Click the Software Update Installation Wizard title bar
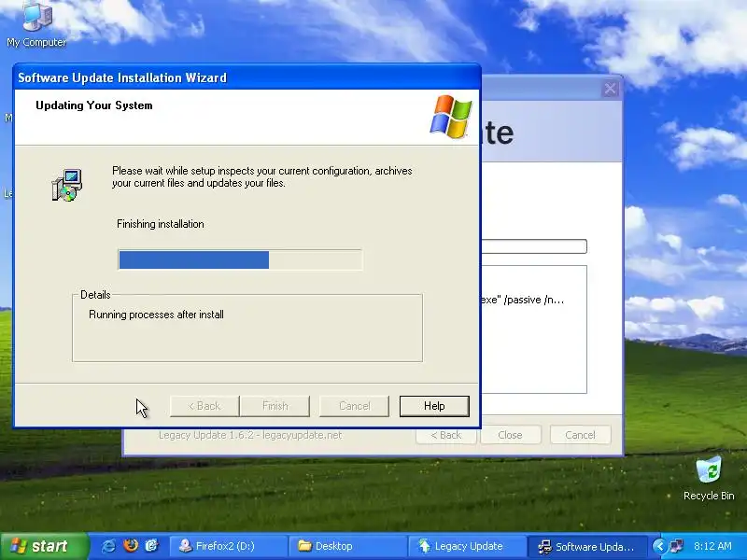The width and height of the screenshot is (747, 560). coord(247,77)
